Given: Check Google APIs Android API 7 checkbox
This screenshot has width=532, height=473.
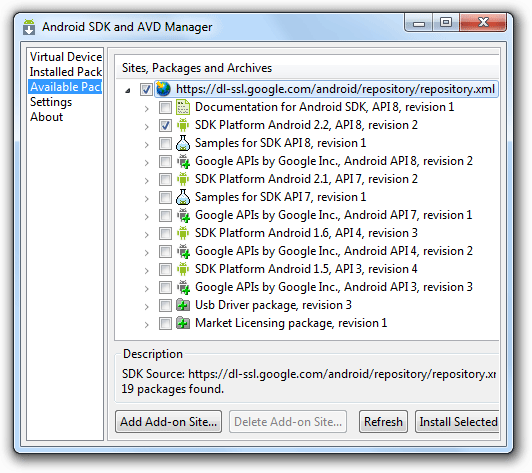Looking at the screenshot, I should click(165, 215).
